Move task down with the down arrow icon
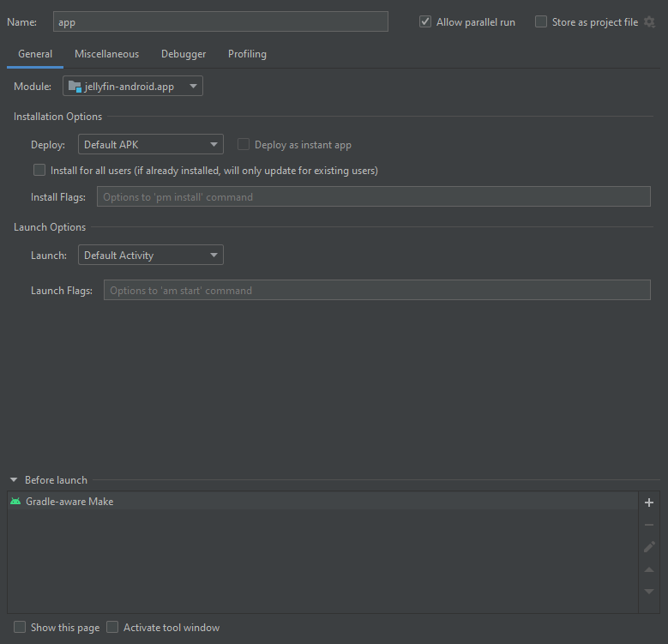The height and width of the screenshot is (644, 668). (x=649, y=591)
